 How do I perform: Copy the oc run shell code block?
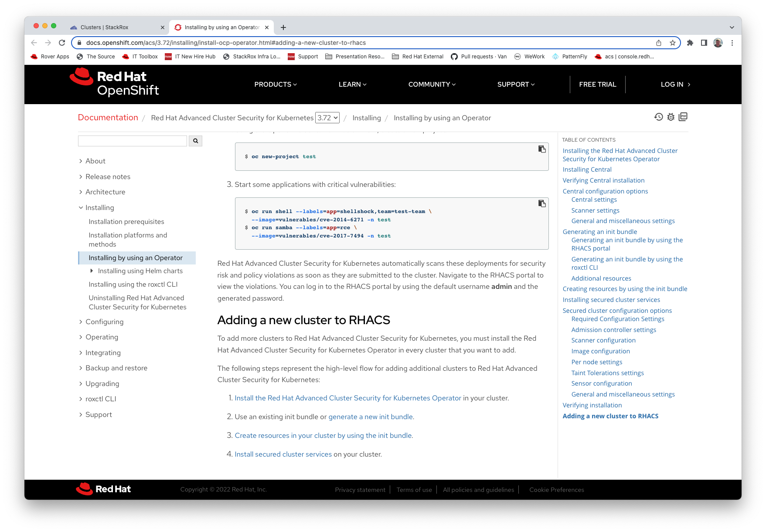click(x=542, y=203)
